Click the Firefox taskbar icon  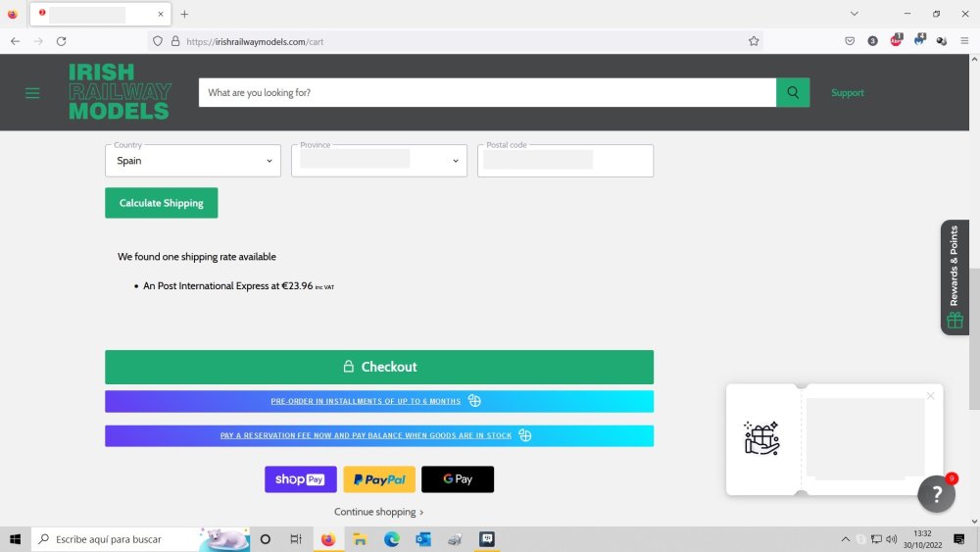click(x=328, y=539)
